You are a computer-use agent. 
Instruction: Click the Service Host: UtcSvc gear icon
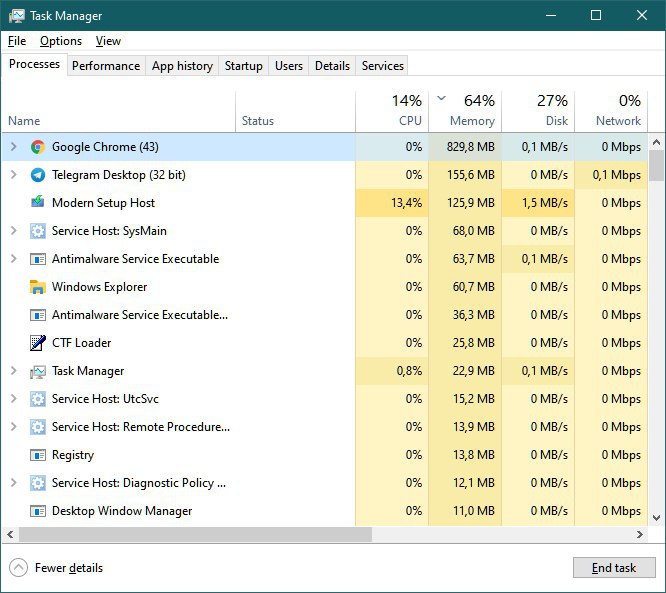click(x=38, y=399)
